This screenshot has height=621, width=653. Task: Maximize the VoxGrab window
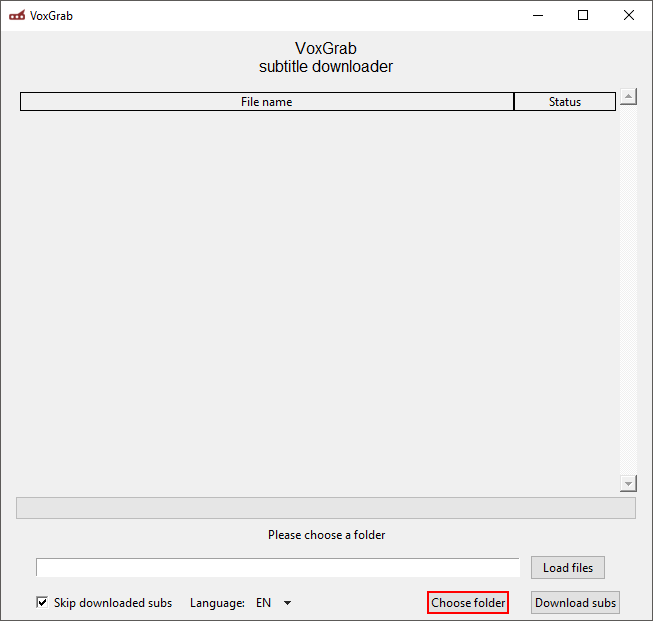point(583,15)
